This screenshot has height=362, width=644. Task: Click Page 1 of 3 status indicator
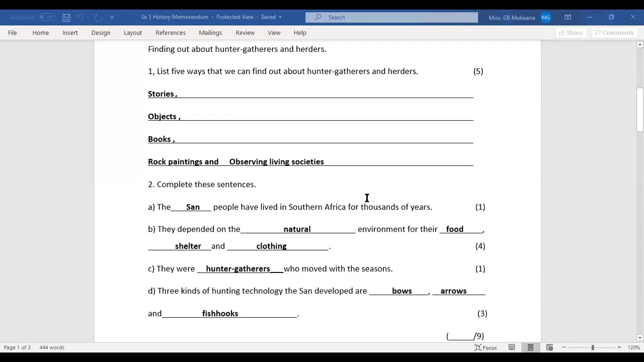pyautogui.click(x=17, y=347)
